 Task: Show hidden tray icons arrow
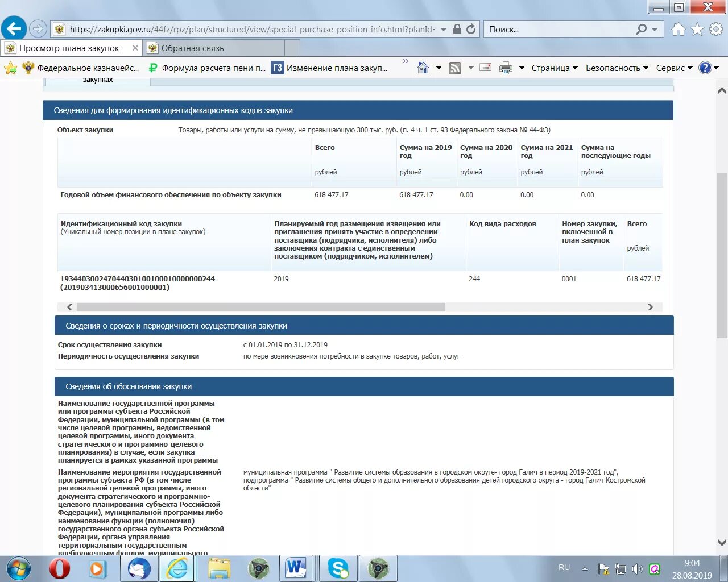click(x=585, y=568)
